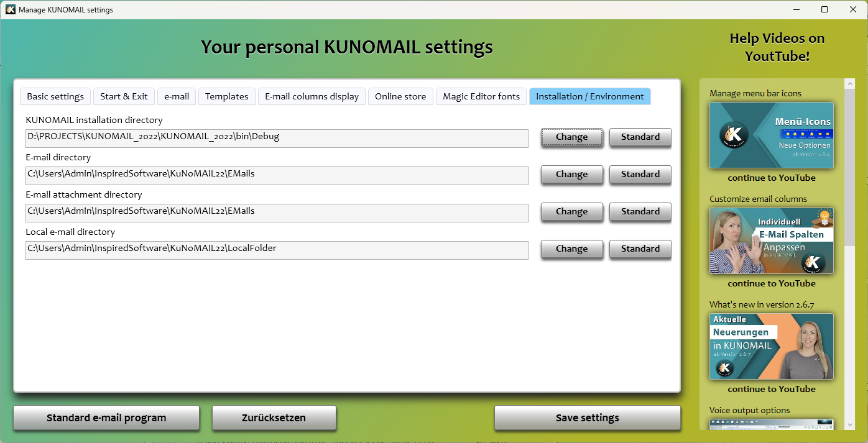Click 'Your personal KUNOMAIL settings' heading

347,47
